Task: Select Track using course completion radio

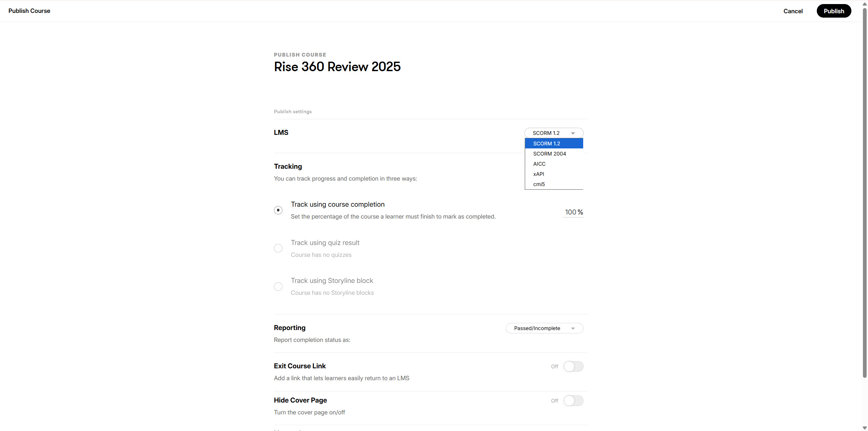Action: [278, 210]
